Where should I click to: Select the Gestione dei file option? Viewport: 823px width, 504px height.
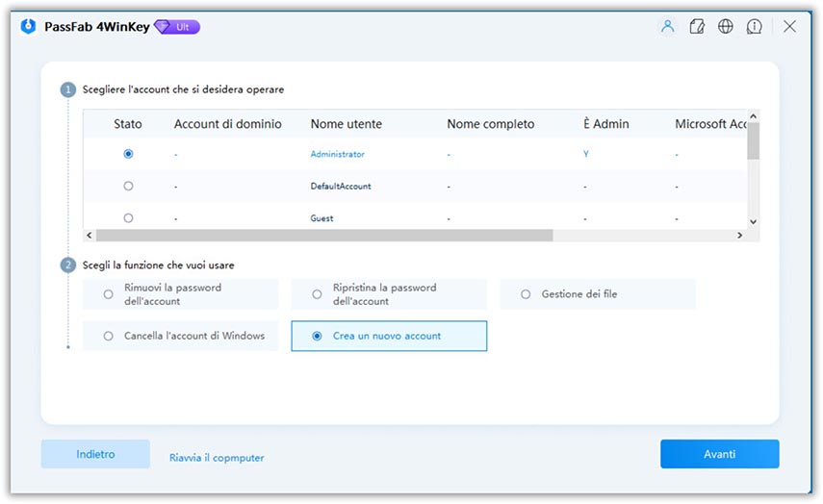(x=526, y=294)
